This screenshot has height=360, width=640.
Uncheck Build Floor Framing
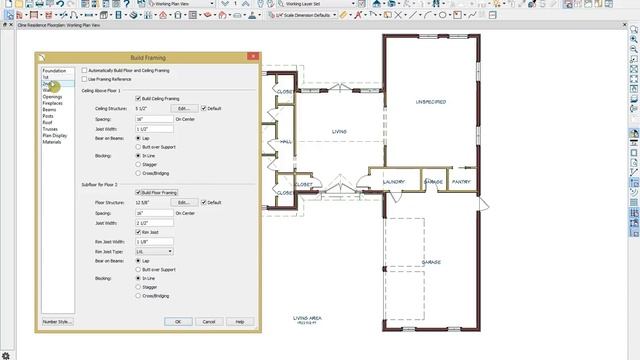pyautogui.click(x=138, y=193)
